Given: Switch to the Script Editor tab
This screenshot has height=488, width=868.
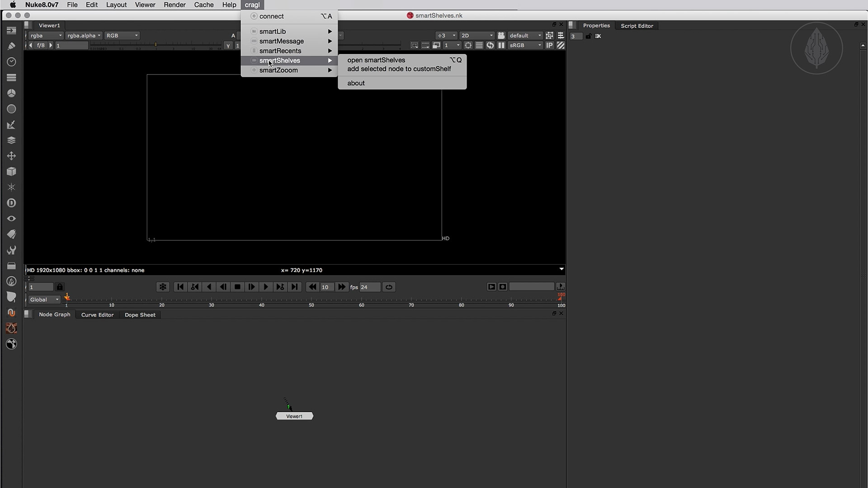Looking at the screenshot, I should (x=637, y=26).
